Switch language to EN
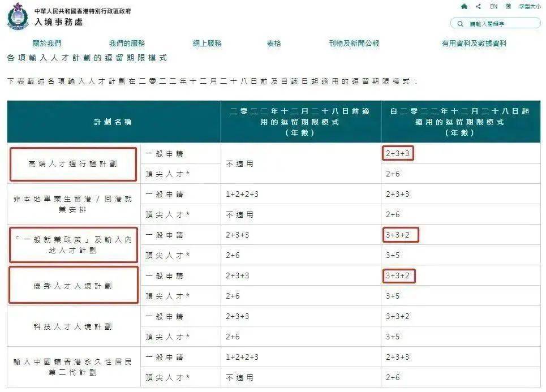Screen dimensions: 546x392 (x=493, y=7)
